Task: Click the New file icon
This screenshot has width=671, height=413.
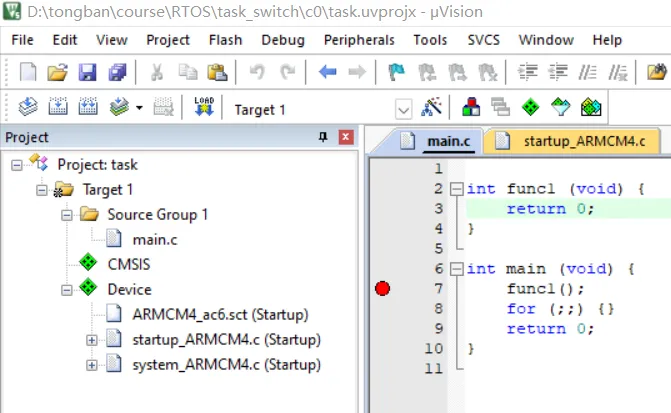Action: coord(28,72)
